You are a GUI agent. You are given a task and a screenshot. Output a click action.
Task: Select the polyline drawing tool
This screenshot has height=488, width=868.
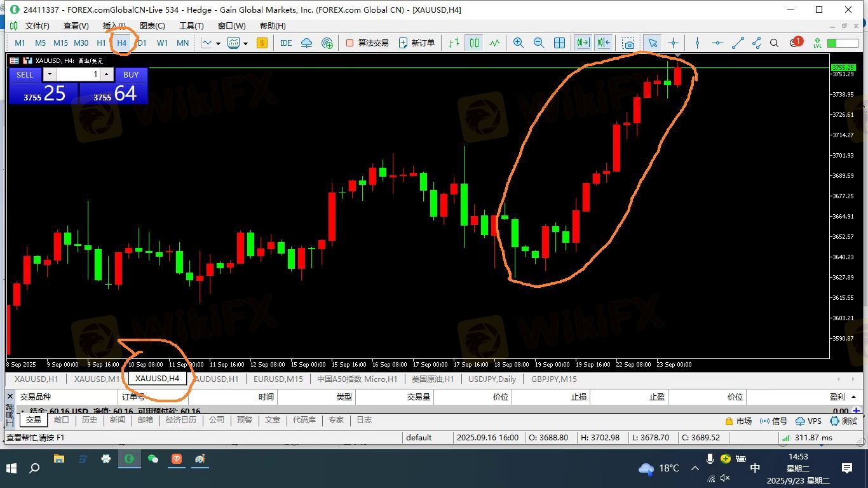756,43
